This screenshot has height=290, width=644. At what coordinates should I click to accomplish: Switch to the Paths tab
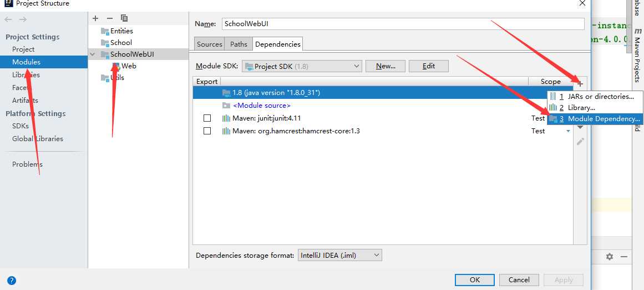click(239, 44)
